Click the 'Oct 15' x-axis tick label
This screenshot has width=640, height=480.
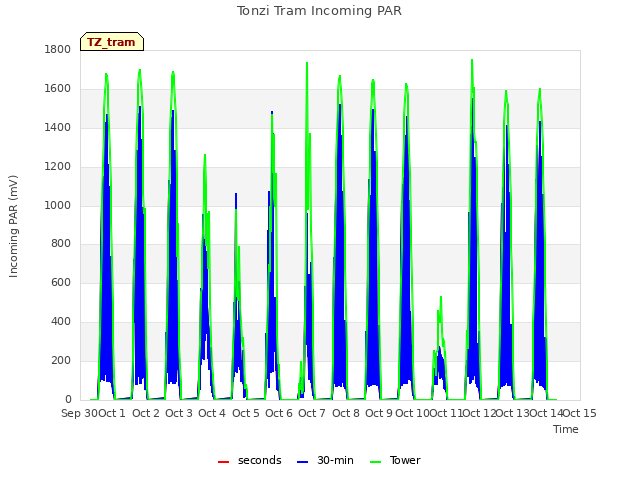pos(580,413)
